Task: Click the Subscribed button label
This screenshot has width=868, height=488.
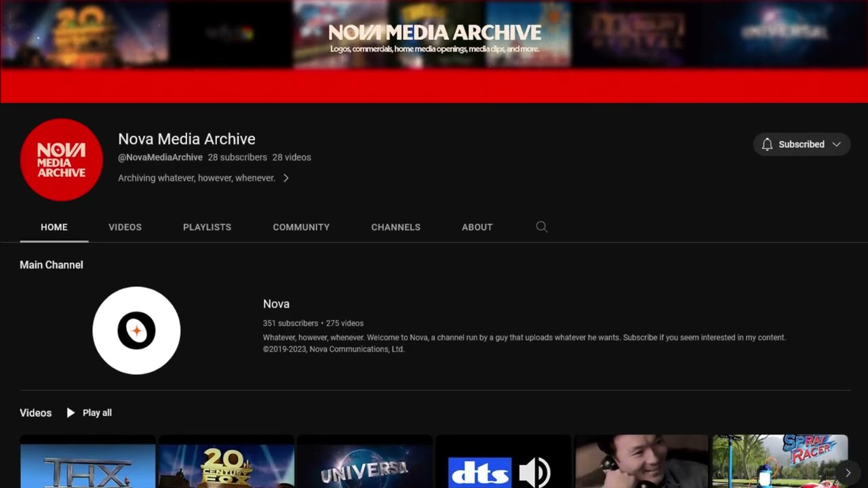Action: tap(801, 144)
